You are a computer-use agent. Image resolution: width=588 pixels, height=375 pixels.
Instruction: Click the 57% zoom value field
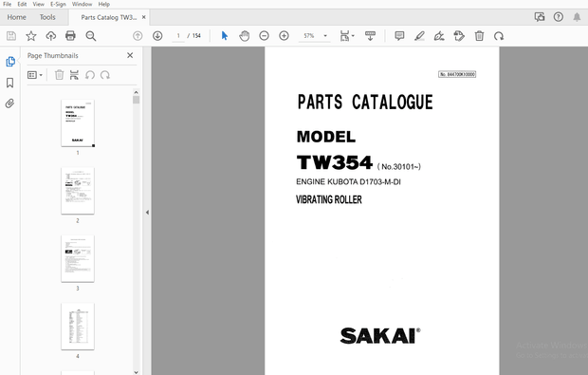[309, 36]
